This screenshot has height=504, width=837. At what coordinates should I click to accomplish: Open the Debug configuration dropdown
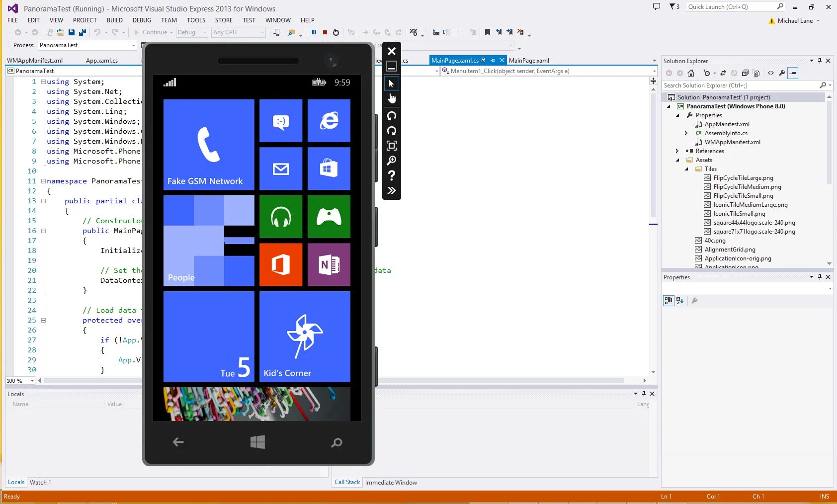tap(192, 32)
